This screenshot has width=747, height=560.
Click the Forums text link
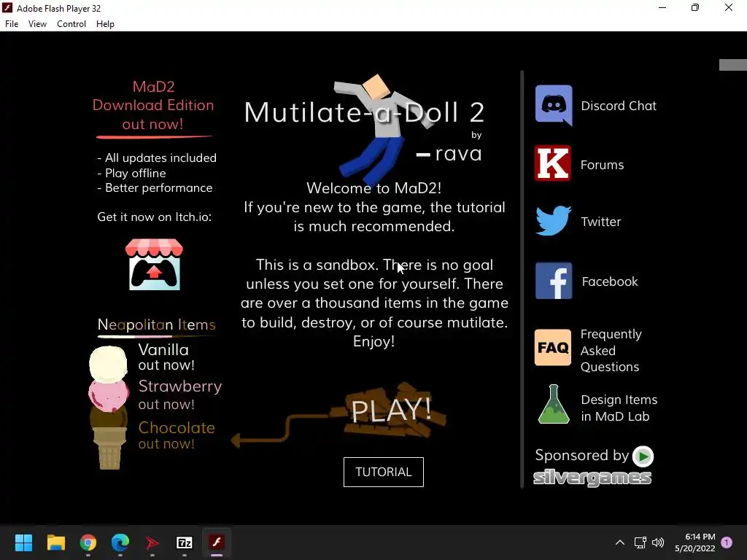coord(602,165)
